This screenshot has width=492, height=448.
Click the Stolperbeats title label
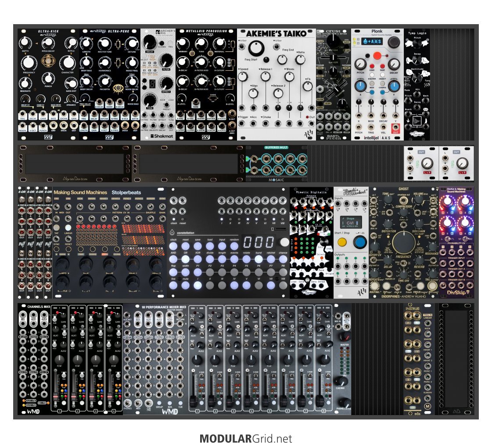pos(126,192)
